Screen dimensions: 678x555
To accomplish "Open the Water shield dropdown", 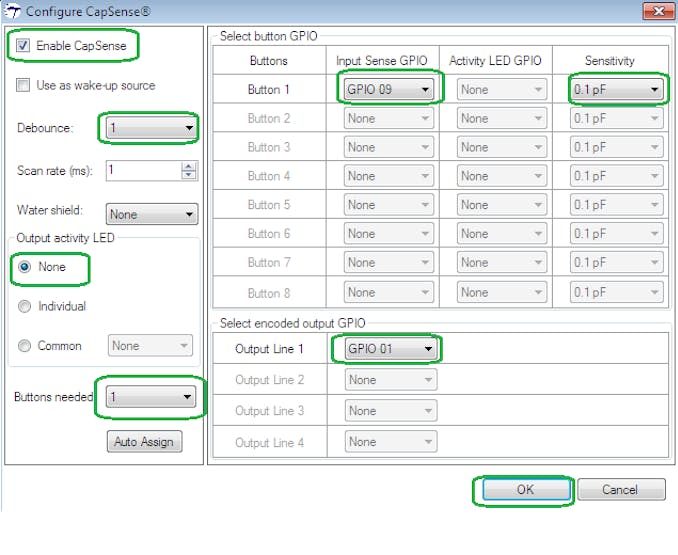I will 152,214.
